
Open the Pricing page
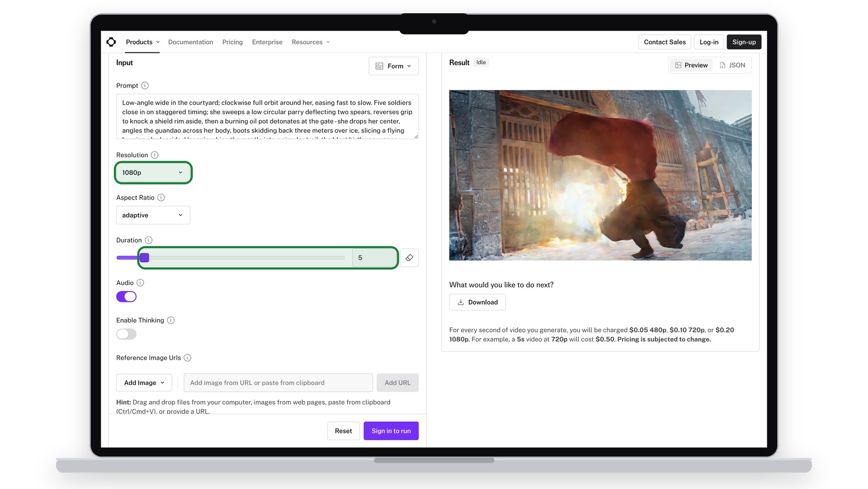tap(233, 42)
